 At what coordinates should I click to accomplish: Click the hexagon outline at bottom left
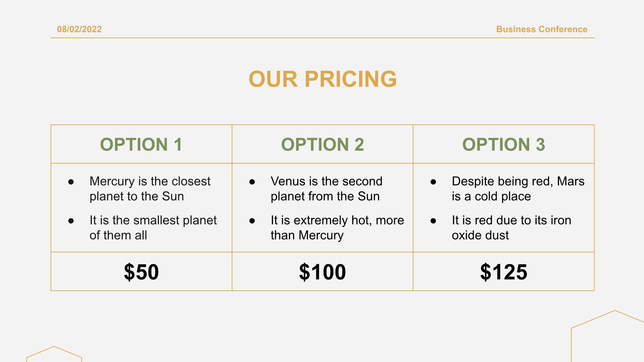click(x=54, y=354)
